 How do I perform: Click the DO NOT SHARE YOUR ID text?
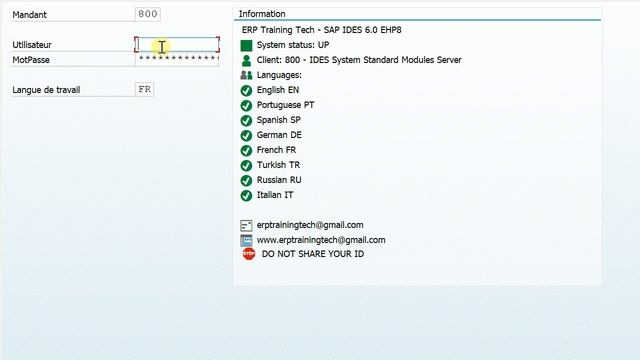point(313,254)
